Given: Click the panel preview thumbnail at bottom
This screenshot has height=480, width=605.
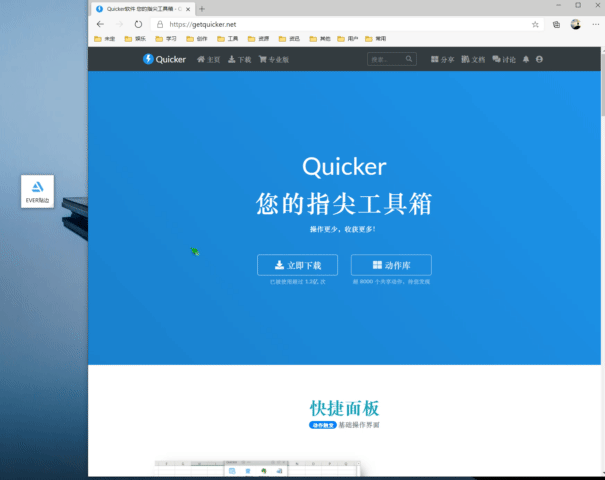Looking at the screenshot, I should coord(258,468).
